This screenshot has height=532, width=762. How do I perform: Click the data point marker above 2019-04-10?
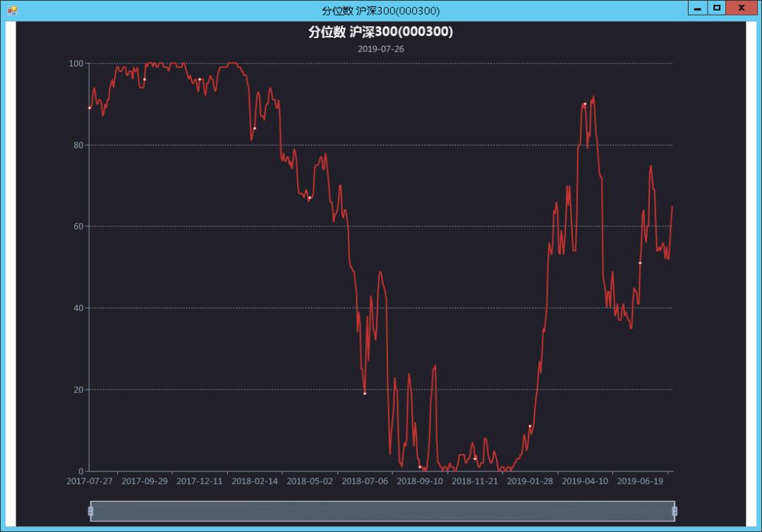click(585, 104)
